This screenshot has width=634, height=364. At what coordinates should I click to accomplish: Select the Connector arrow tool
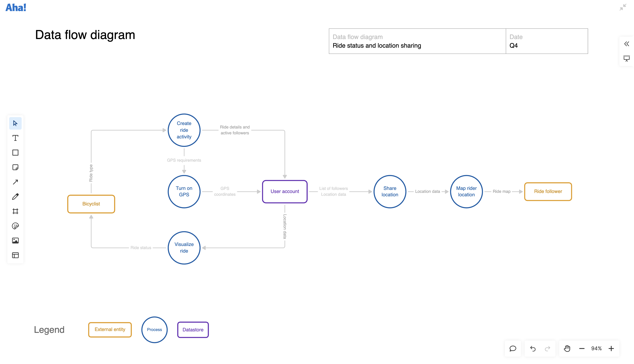point(15,182)
